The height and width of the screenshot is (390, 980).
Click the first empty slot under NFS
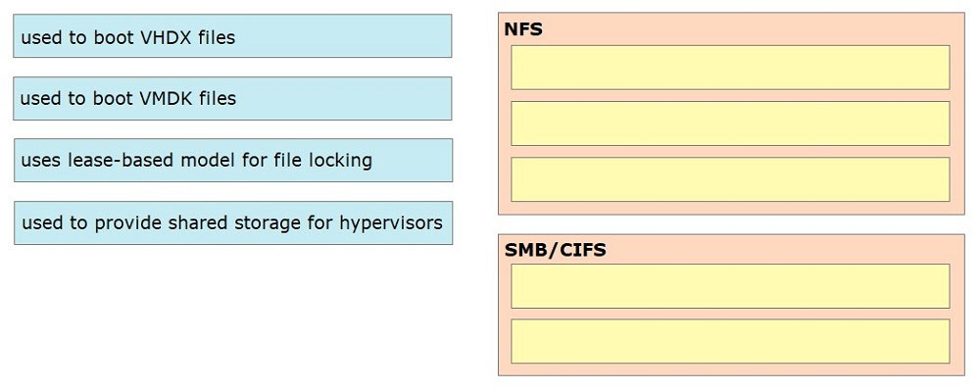[730, 68]
